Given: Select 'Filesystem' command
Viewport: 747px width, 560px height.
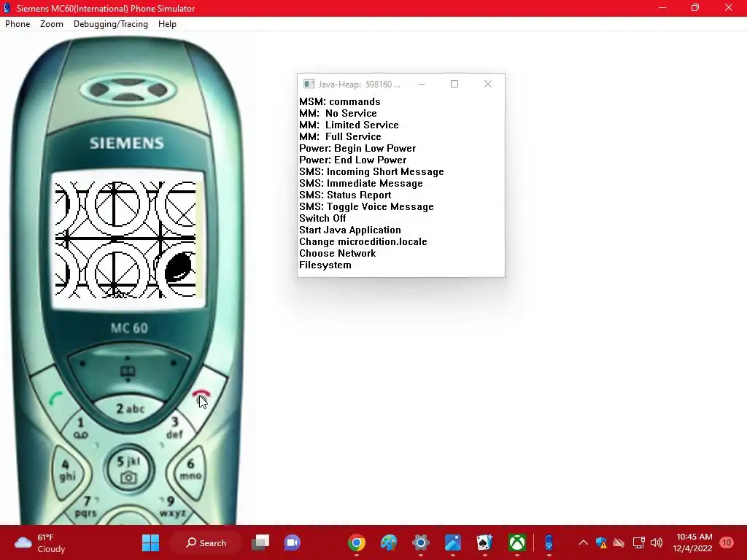Looking at the screenshot, I should pyautogui.click(x=325, y=265).
